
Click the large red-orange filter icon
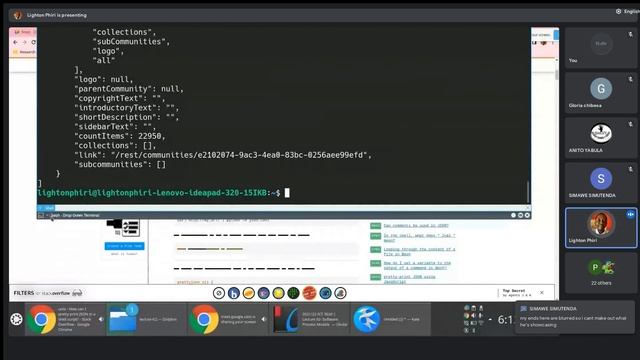coord(309,293)
